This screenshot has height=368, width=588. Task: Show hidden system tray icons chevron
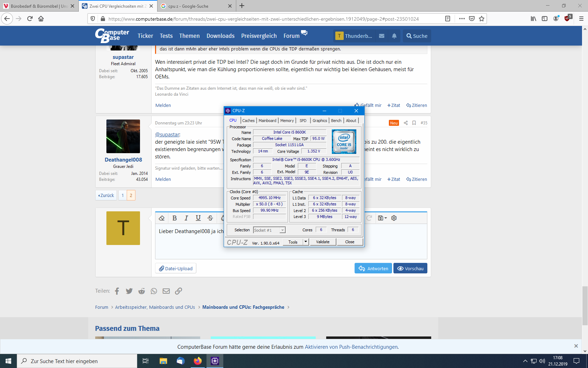[525, 361]
